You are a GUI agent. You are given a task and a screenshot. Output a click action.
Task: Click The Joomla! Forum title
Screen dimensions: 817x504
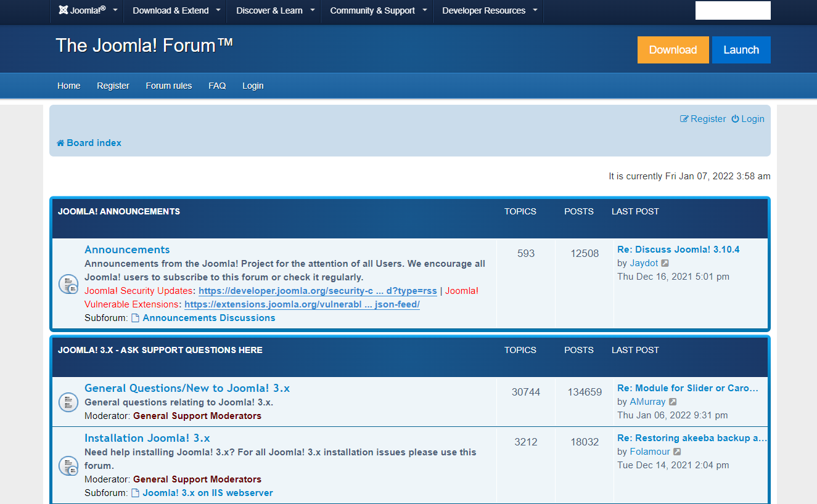(x=144, y=45)
